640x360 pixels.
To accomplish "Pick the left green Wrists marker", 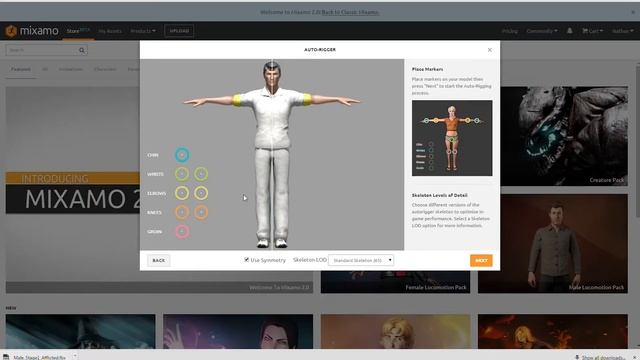I will tap(182, 174).
